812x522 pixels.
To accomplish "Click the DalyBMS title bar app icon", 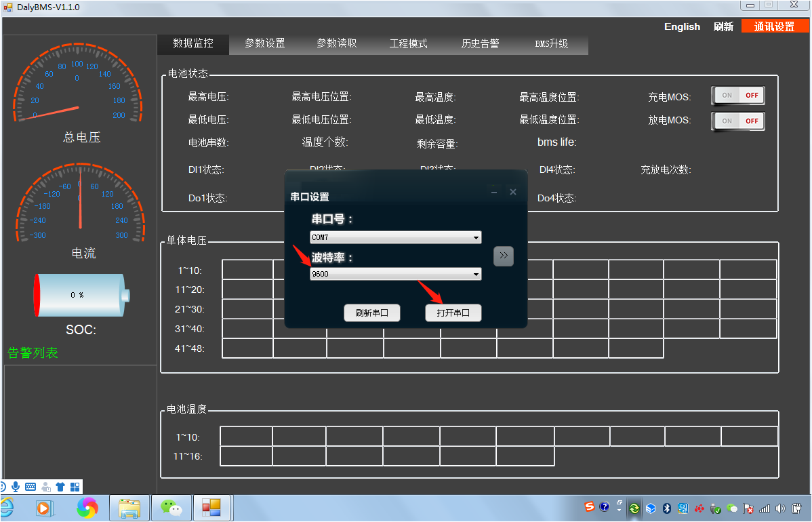I will click(7, 7).
